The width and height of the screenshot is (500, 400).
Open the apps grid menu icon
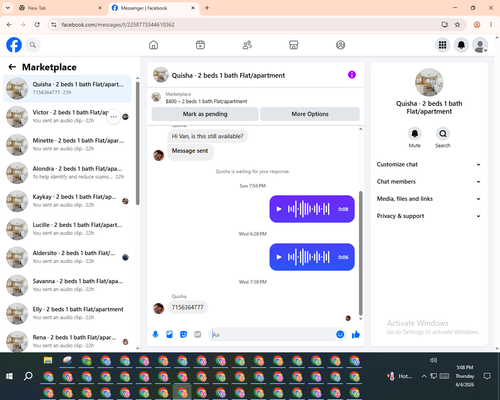pos(442,45)
